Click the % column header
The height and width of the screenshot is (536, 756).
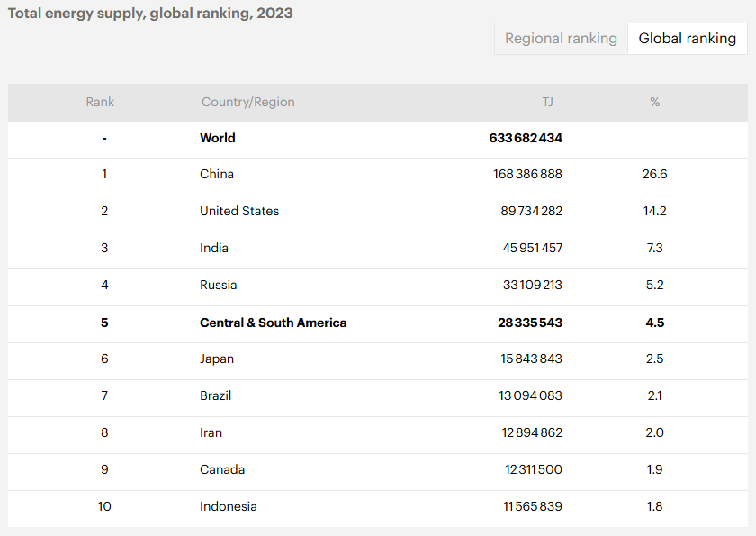pos(654,102)
